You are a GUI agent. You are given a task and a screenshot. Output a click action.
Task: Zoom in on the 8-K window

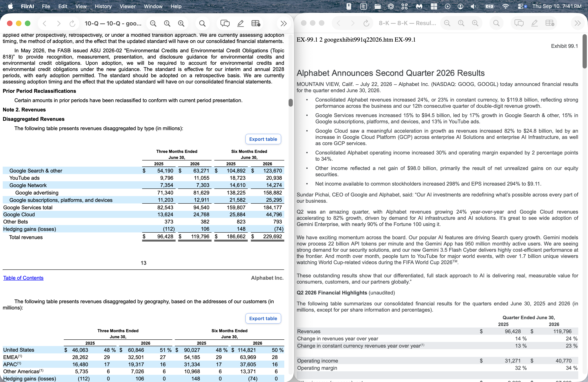point(475,23)
